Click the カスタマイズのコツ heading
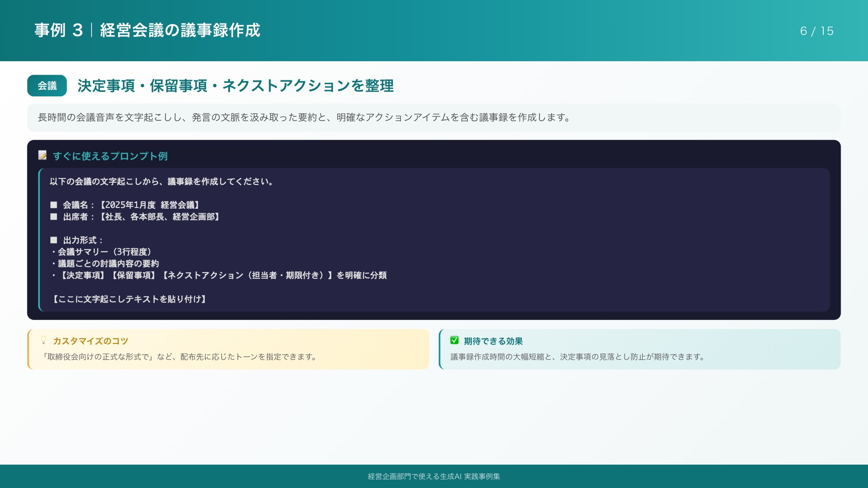Screen dimensions: 868x488 pyautogui.click(x=91, y=341)
